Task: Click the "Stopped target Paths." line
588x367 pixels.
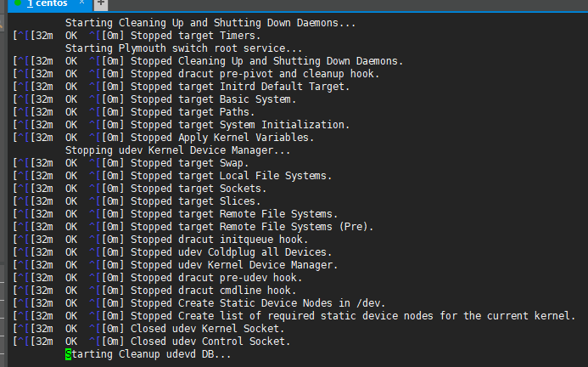Action: point(192,112)
